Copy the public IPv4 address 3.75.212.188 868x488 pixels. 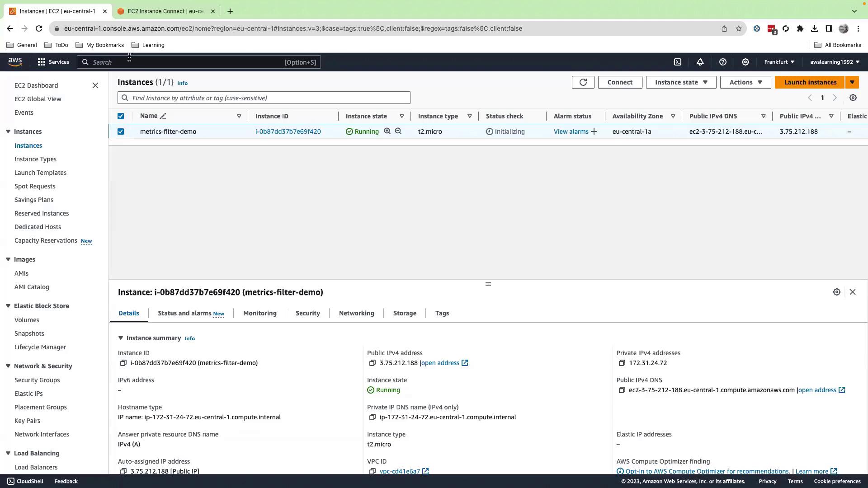click(x=372, y=363)
